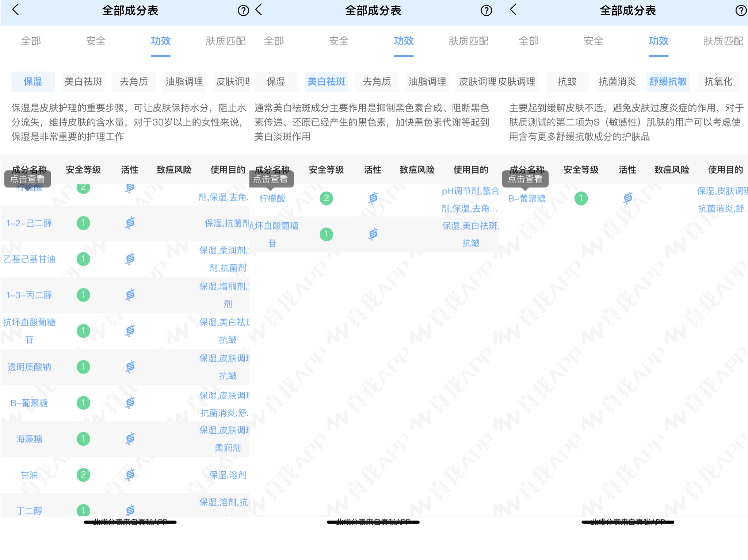This screenshot has height=560, width=748.
Task: Open the 透明质酸钠 ingredient link
Action: (x=29, y=367)
